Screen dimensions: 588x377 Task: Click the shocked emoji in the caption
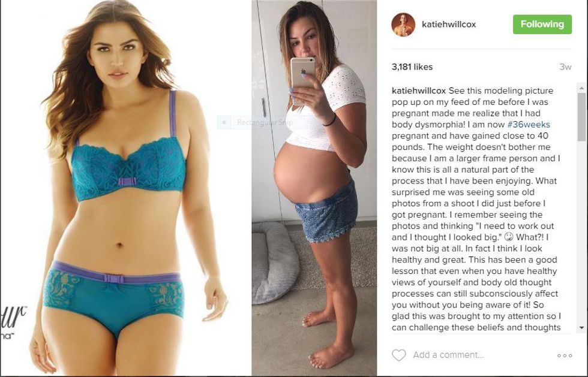tap(508, 237)
